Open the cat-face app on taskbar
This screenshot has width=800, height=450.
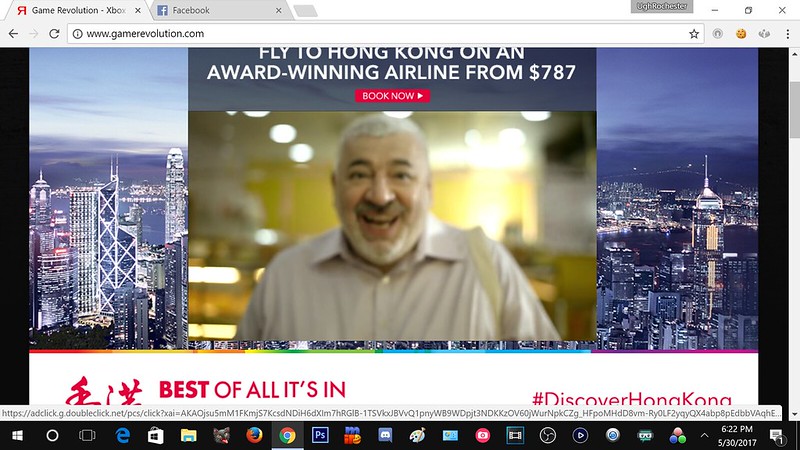click(x=221, y=435)
